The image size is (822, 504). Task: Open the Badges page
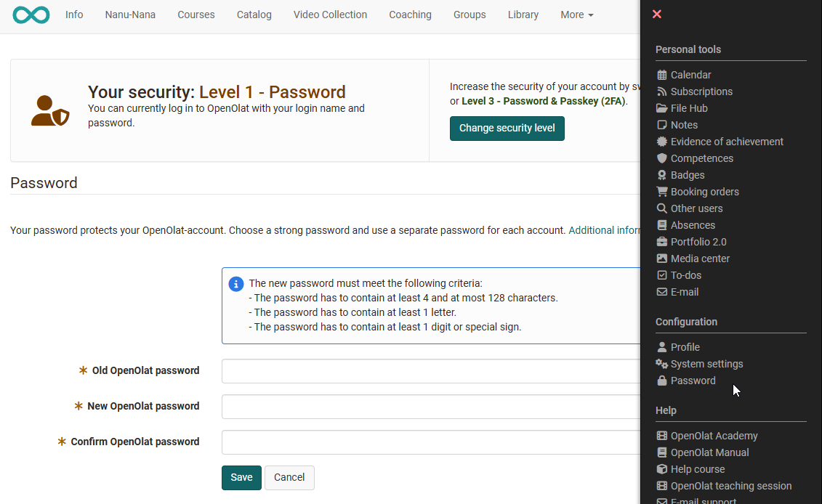click(x=686, y=174)
